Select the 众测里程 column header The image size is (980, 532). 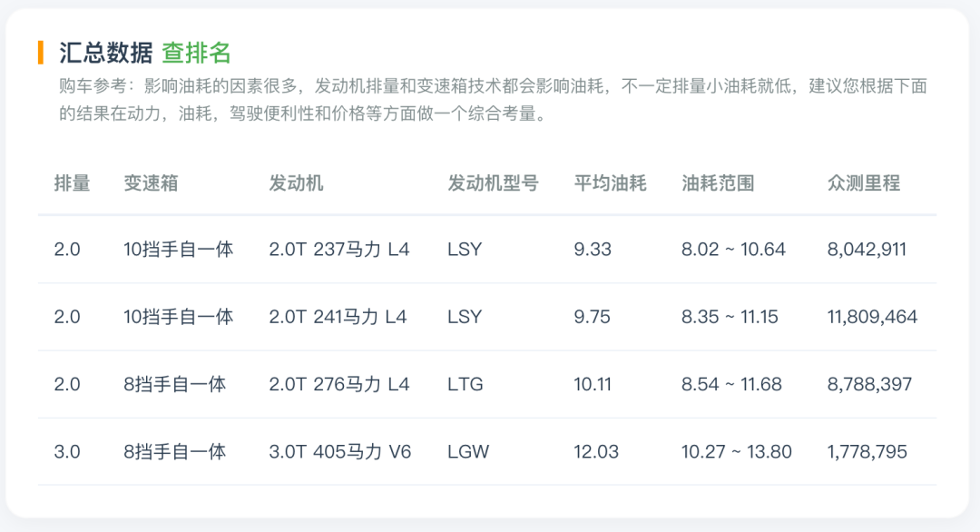[x=864, y=183]
